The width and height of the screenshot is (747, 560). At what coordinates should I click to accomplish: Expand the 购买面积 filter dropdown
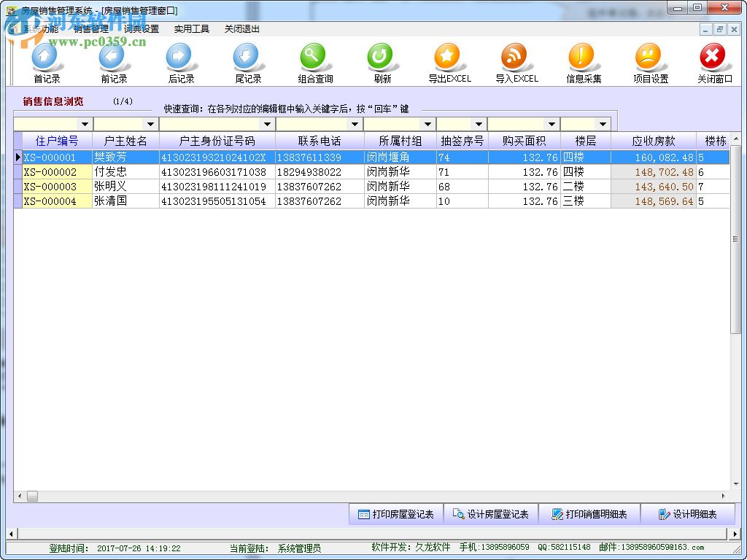(x=551, y=124)
